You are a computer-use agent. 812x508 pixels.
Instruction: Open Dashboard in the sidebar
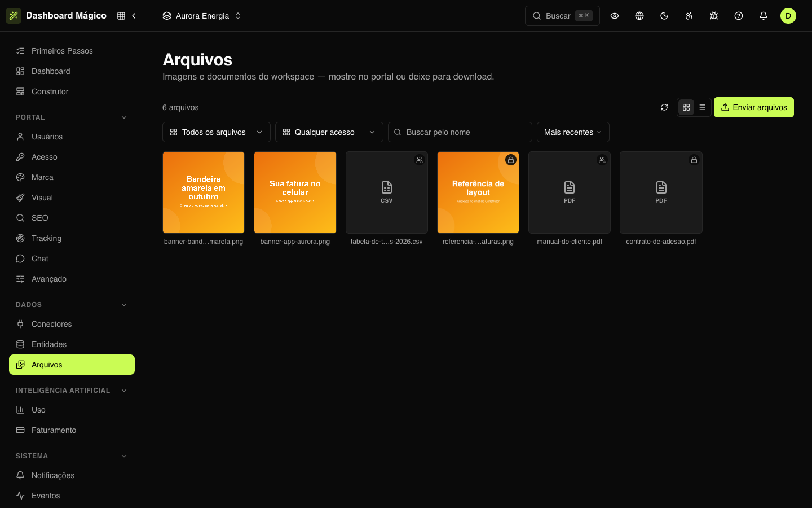pyautogui.click(x=72, y=71)
